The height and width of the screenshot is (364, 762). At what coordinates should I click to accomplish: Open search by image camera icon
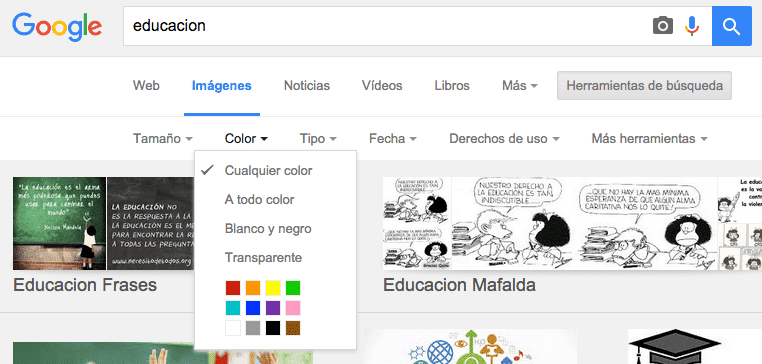662,25
